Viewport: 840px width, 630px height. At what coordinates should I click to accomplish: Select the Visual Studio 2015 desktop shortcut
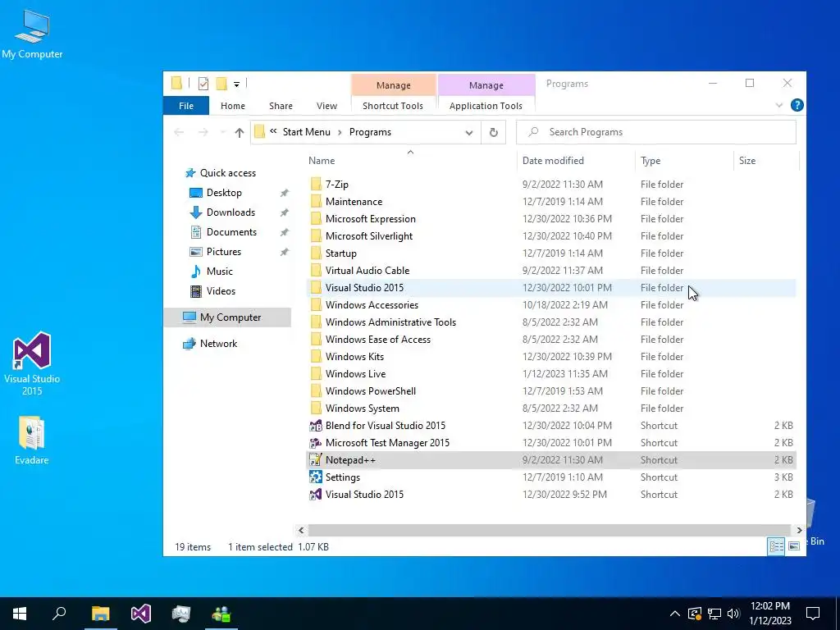[x=32, y=363]
